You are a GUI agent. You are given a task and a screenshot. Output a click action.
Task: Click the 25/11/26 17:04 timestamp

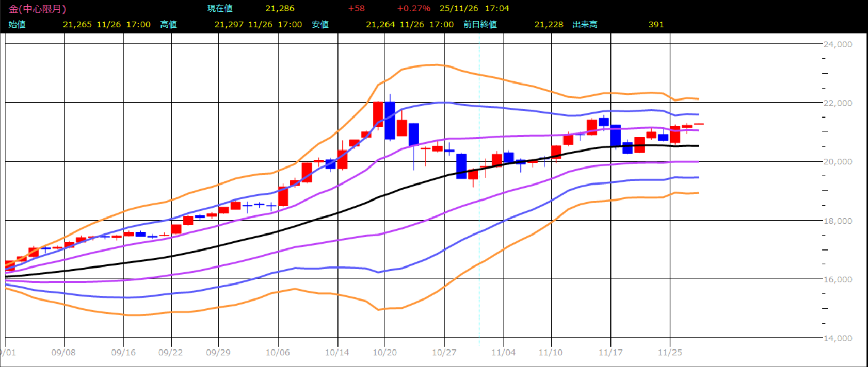pos(474,9)
